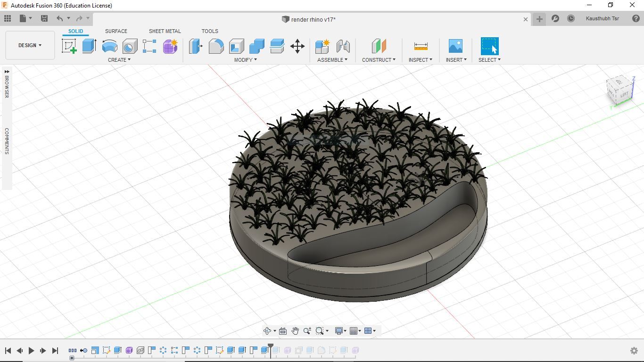Select the Revolve tool
644x362 pixels.
[x=109, y=46]
